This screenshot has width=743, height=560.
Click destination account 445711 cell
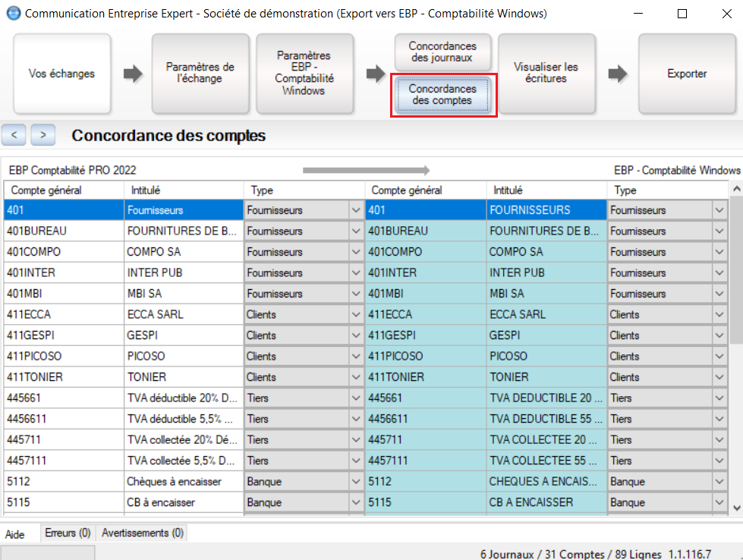point(426,439)
